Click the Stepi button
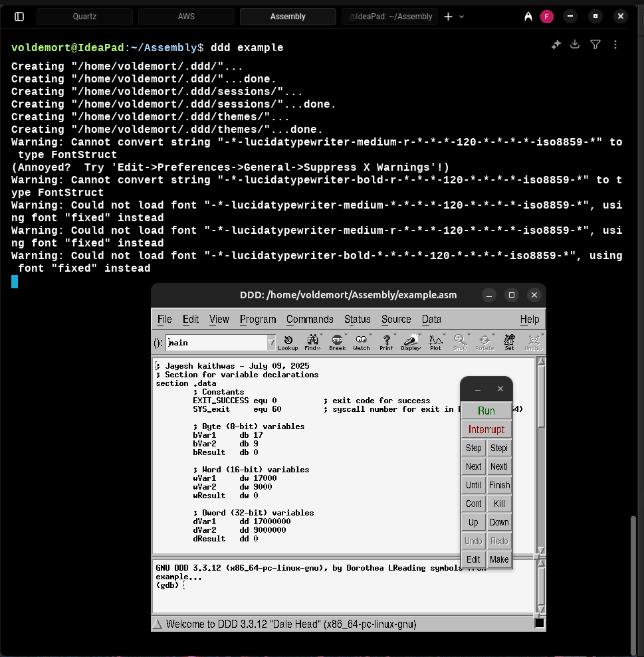 tap(499, 448)
